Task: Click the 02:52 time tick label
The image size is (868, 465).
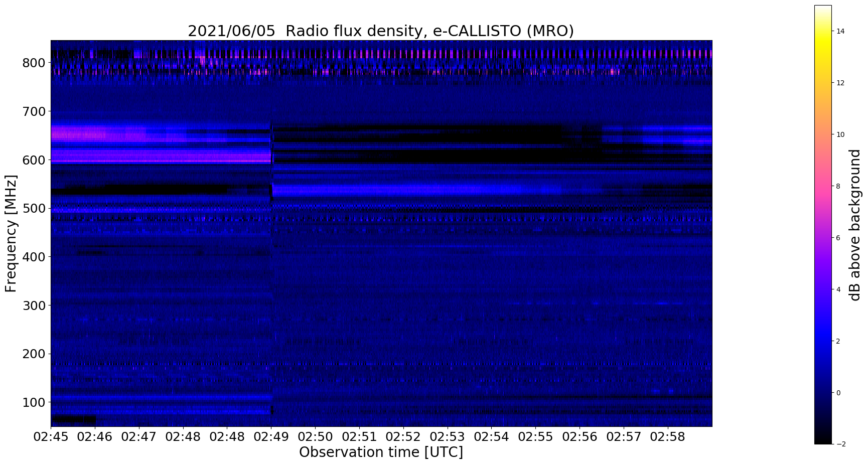Action: tap(403, 437)
